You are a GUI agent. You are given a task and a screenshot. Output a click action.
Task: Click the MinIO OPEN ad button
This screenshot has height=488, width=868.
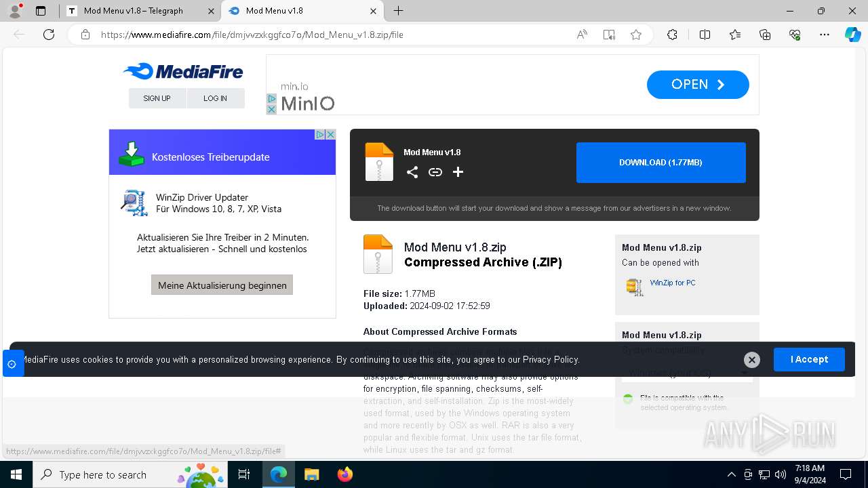coord(698,85)
